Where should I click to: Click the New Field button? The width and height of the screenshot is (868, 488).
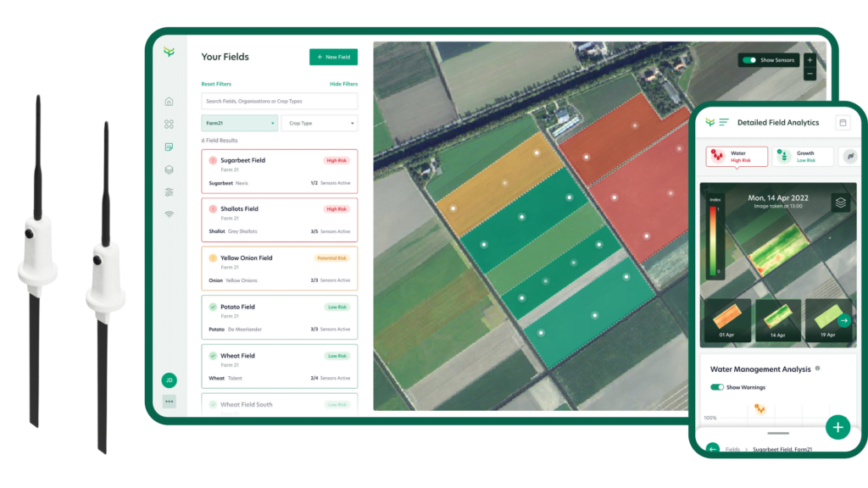[333, 57]
